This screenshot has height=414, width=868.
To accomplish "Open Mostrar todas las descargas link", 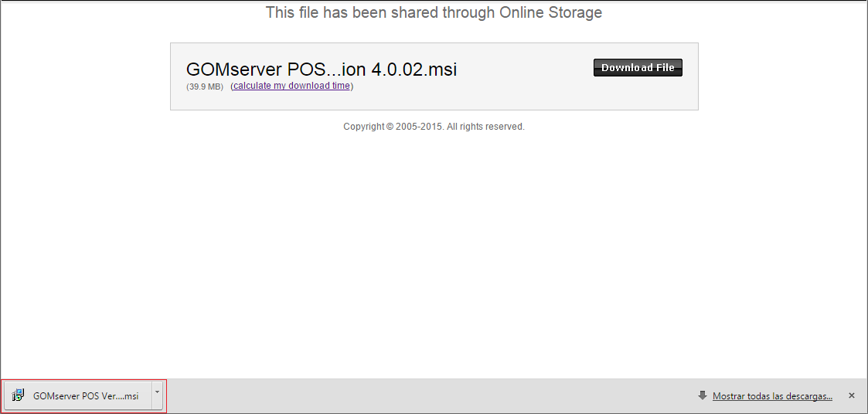I will click(772, 395).
